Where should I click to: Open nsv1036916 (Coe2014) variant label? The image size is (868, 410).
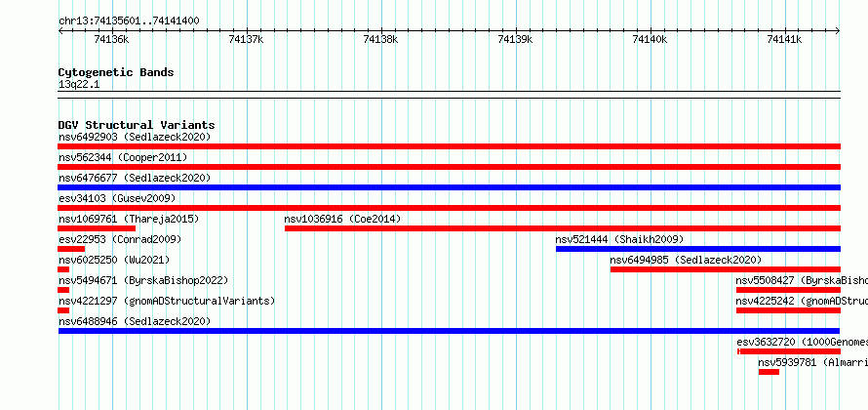(342, 219)
